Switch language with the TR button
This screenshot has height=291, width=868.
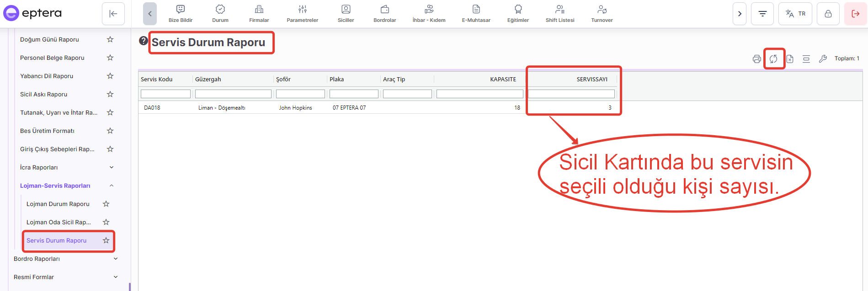795,14
